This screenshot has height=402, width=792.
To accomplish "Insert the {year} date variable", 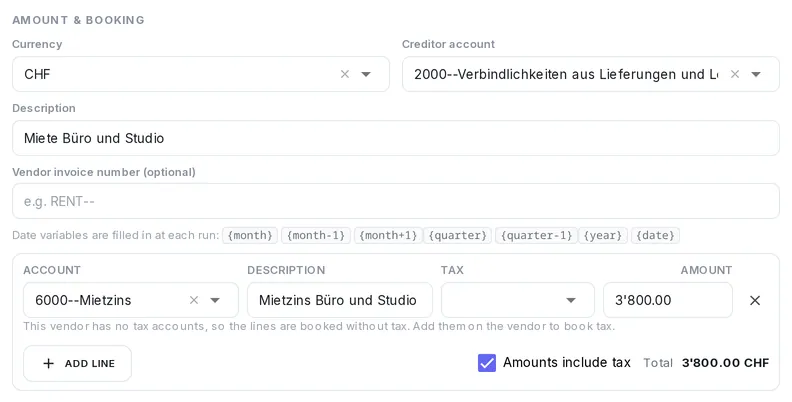I will [x=603, y=235].
